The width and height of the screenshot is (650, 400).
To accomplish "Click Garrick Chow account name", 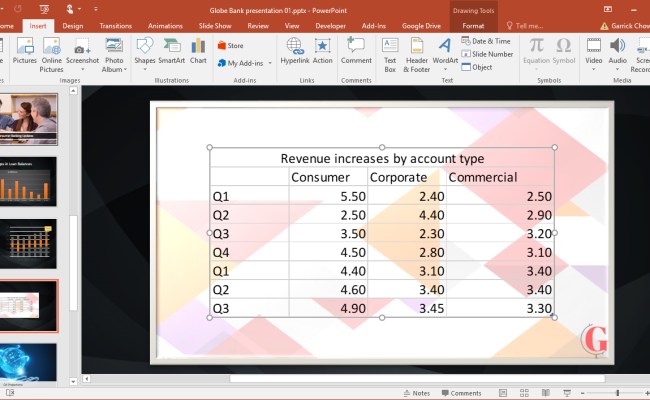I will (x=630, y=26).
